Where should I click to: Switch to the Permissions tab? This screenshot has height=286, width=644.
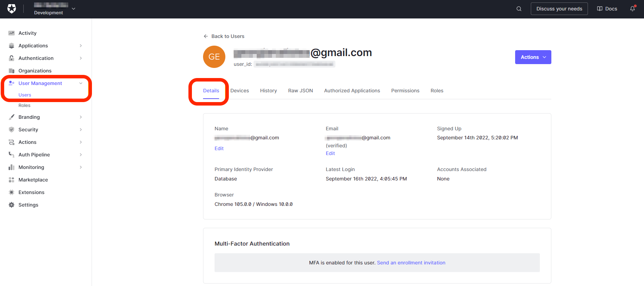pyautogui.click(x=405, y=91)
